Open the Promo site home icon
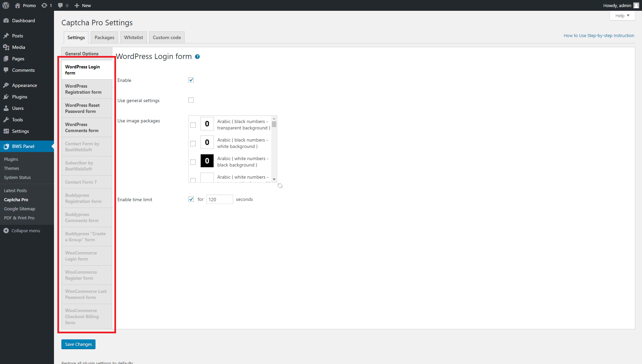Viewport: 642px width, 364px height. pyautogui.click(x=18, y=5)
